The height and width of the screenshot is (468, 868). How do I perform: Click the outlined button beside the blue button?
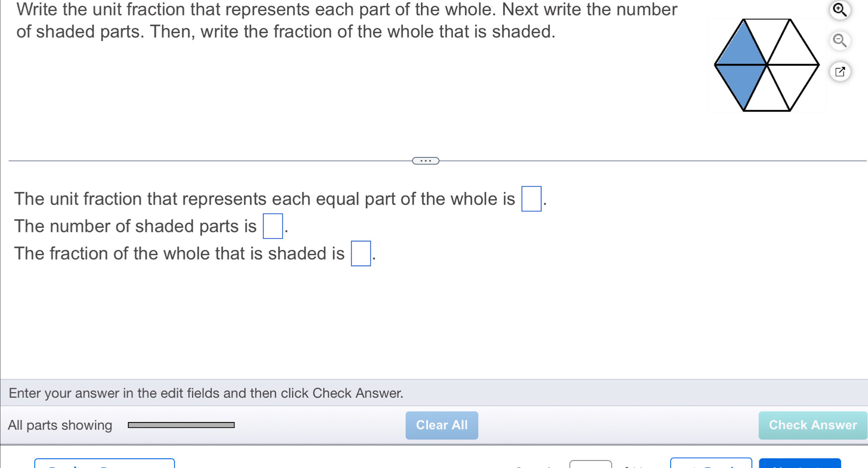click(x=711, y=464)
